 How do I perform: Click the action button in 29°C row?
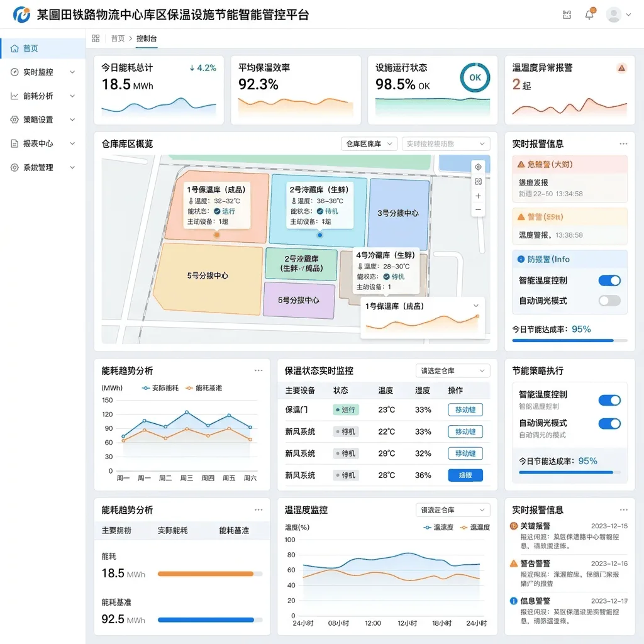(465, 453)
